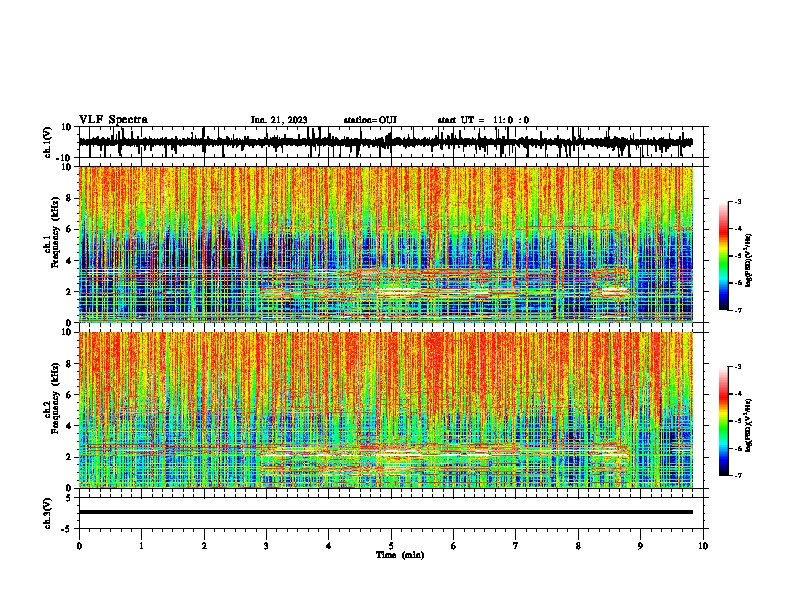792x612 pixels.
Task: Click inside the ch.2 spectrogram panel
Action: (386, 410)
